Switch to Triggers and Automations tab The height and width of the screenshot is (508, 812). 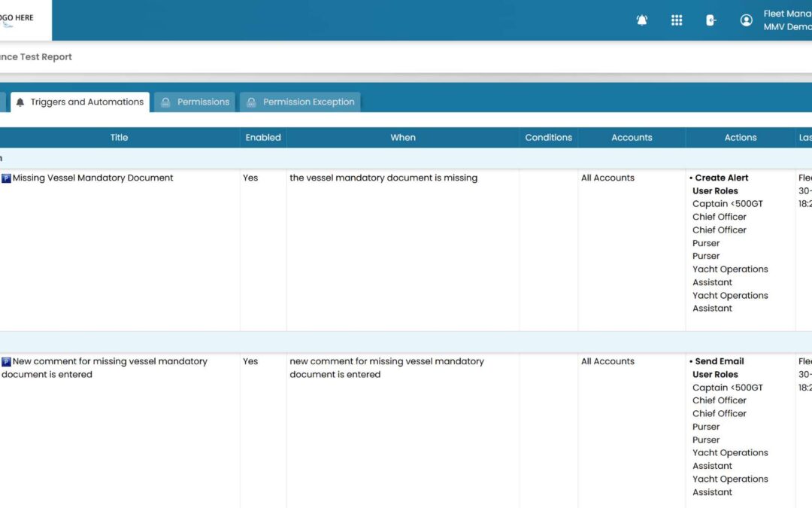coord(80,102)
